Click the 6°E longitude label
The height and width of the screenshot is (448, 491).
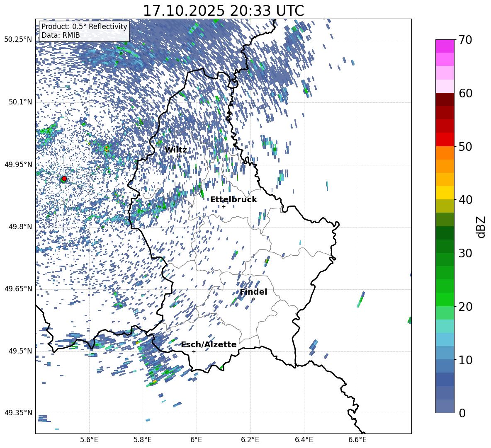pos(196,440)
